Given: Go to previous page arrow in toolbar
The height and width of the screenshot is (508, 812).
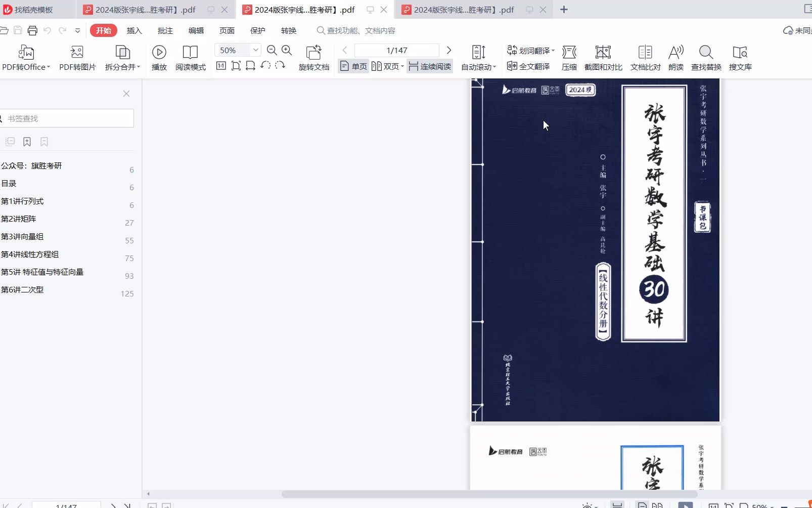Looking at the screenshot, I should pos(345,50).
